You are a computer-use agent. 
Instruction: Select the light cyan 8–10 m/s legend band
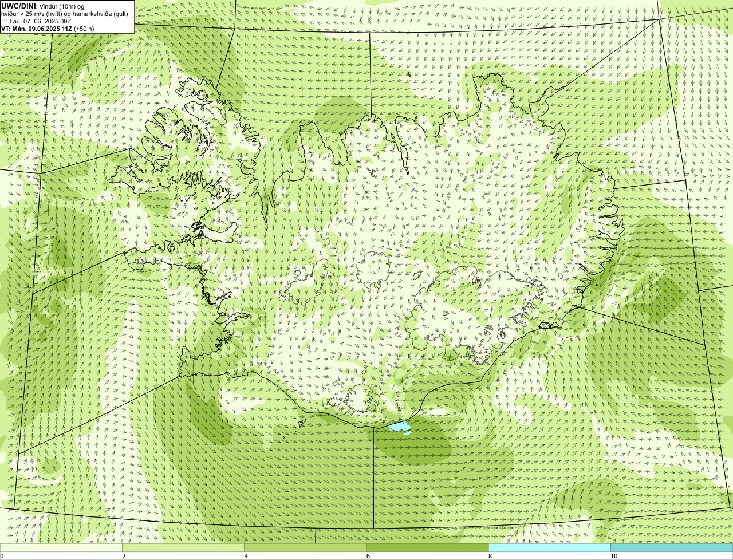tap(550, 547)
